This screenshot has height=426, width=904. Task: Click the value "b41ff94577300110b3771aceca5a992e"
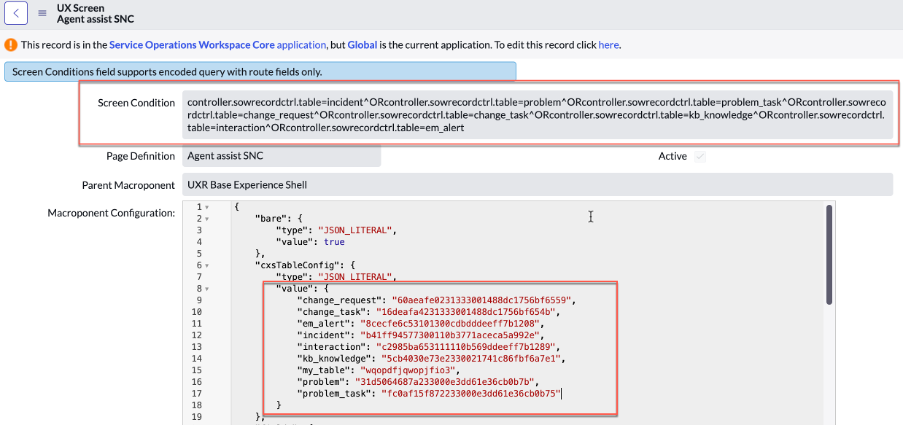click(452, 335)
